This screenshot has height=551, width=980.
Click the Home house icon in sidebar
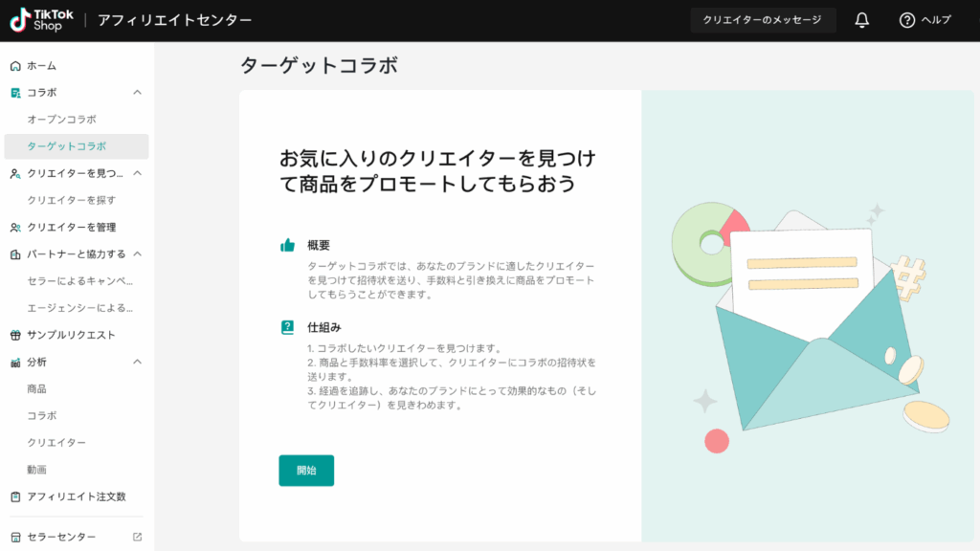(x=15, y=66)
